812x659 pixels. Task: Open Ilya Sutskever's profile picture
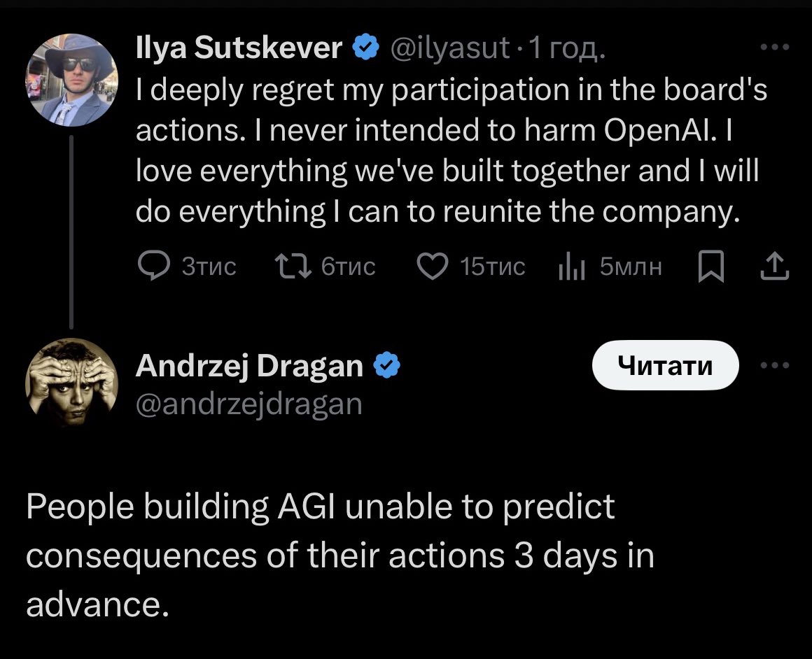[x=72, y=80]
